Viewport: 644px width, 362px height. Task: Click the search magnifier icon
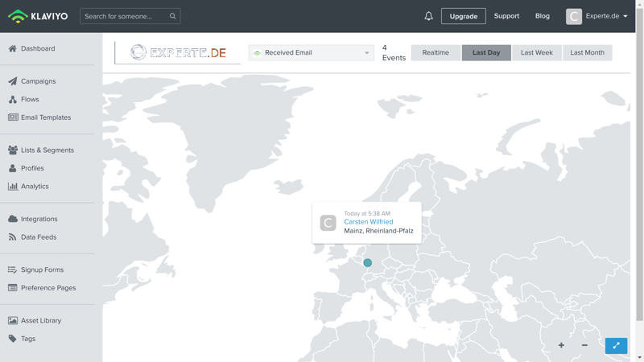coord(172,16)
